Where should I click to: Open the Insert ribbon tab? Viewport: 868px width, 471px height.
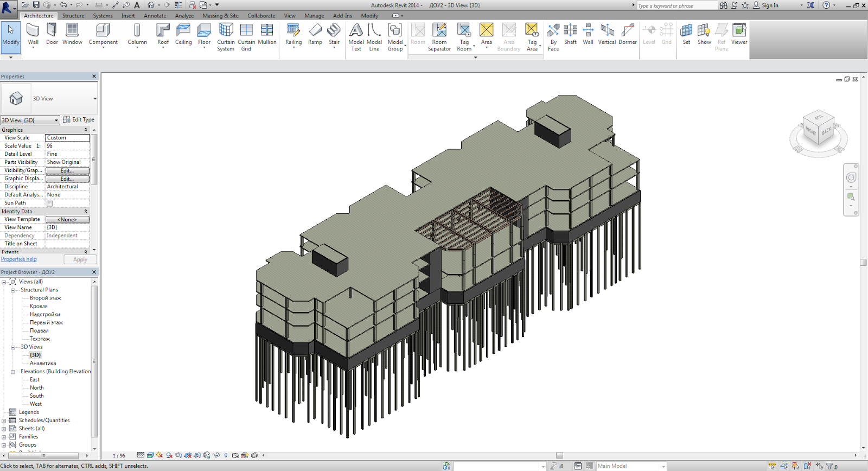(x=128, y=16)
